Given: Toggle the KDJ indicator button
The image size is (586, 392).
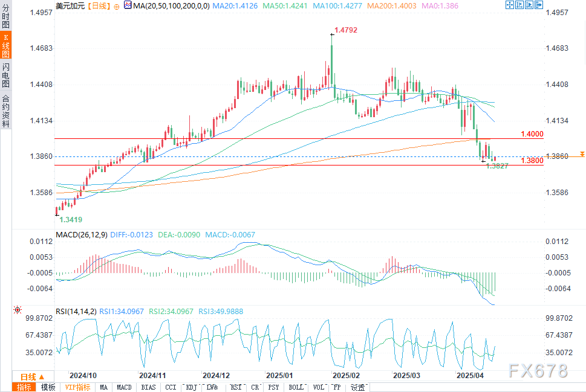Looking at the screenshot, I should point(192,387).
